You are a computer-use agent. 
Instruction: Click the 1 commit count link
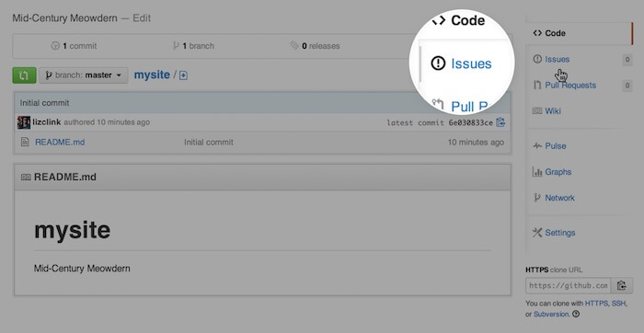click(74, 46)
